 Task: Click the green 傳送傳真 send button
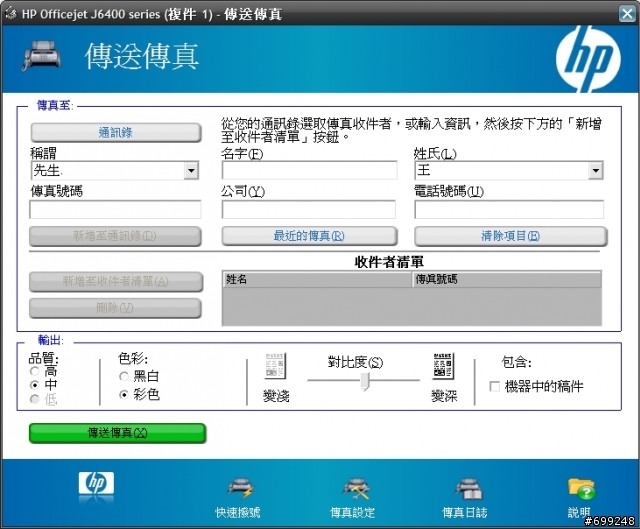pos(118,433)
